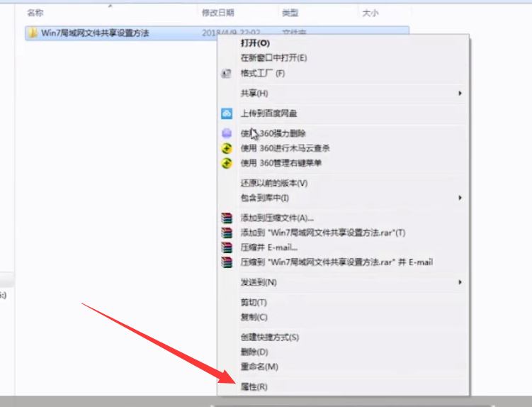532x407 pixels.
Task: Click 复制(C) in the context menu
Action: tap(254, 317)
